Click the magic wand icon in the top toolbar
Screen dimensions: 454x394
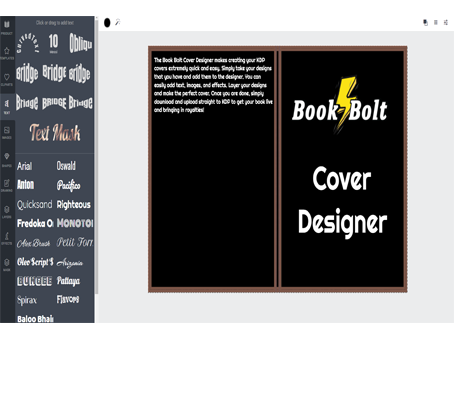[118, 22]
